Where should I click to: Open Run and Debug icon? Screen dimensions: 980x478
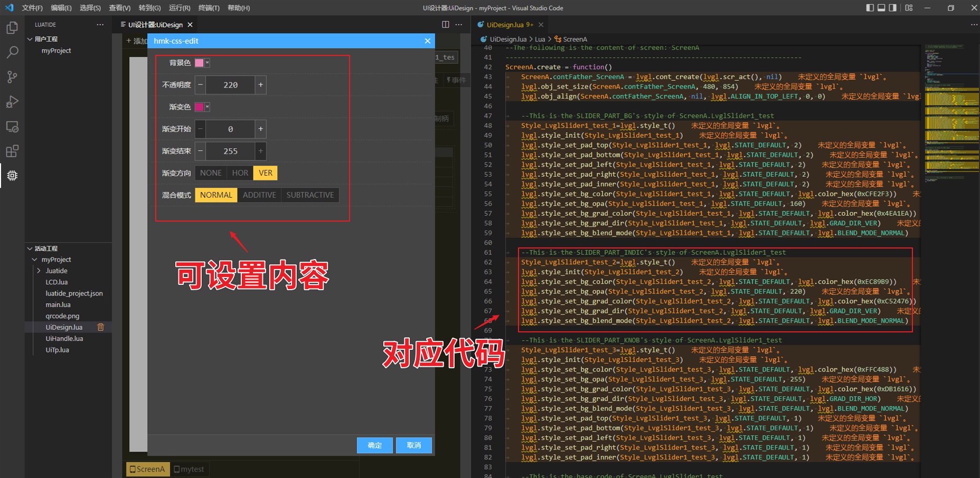(12, 102)
